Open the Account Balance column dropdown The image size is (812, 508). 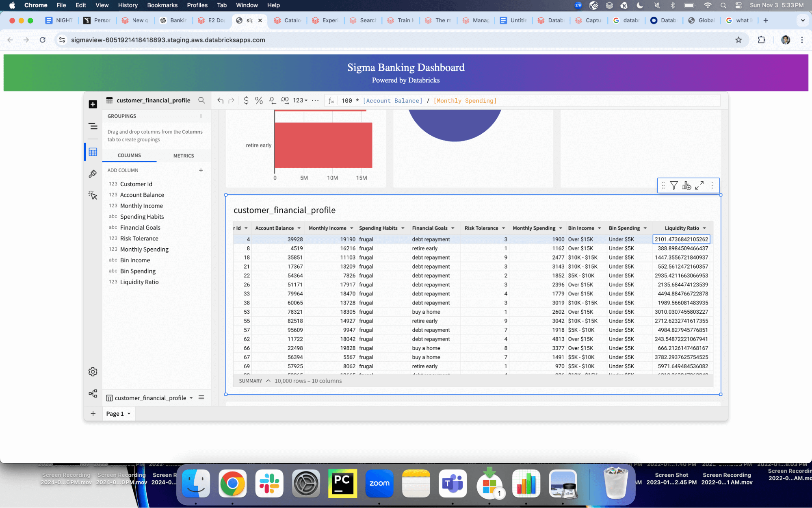point(299,228)
